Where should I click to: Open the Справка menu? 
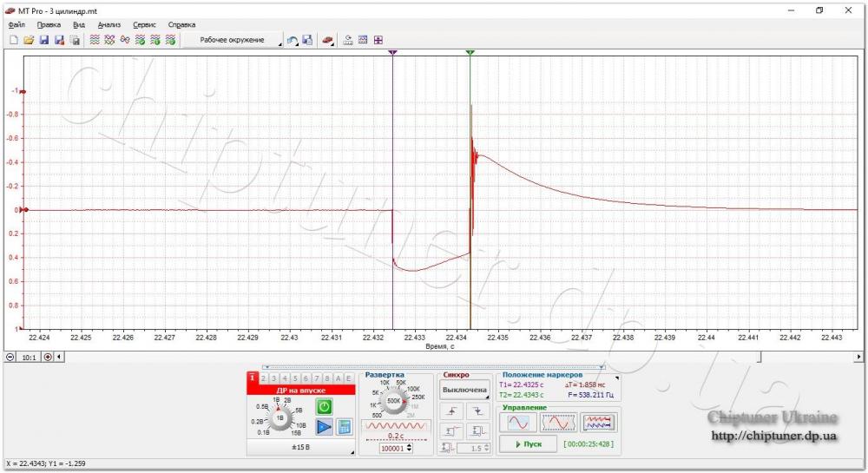point(181,25)
